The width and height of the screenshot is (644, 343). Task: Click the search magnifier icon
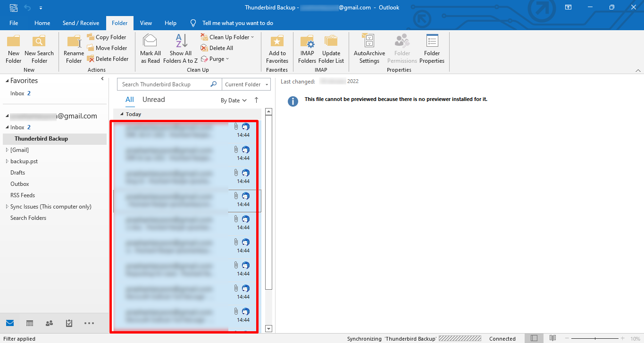tap(214, 84)
